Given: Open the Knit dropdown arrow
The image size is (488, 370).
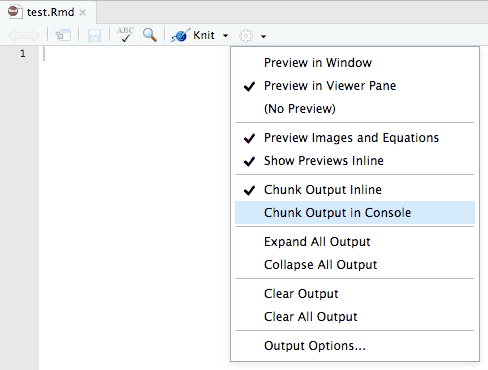Looking at the screenshot, I should [x=225, y=35].
